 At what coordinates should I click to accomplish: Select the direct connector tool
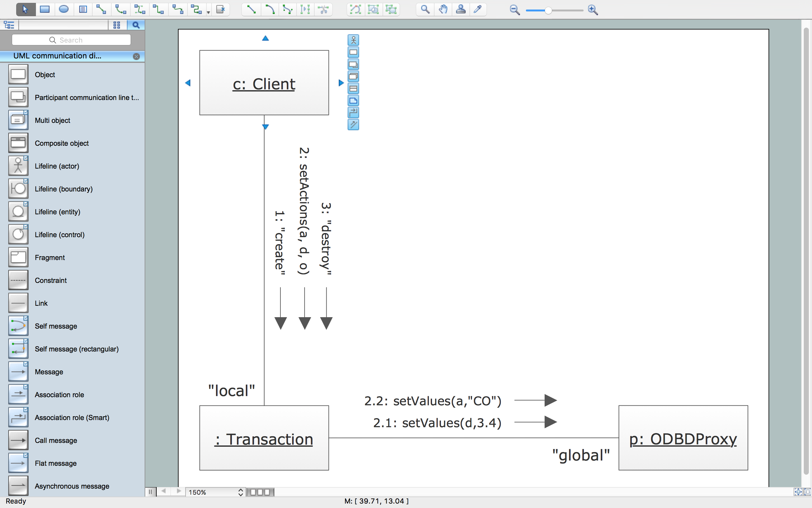(x=101, y=10)
